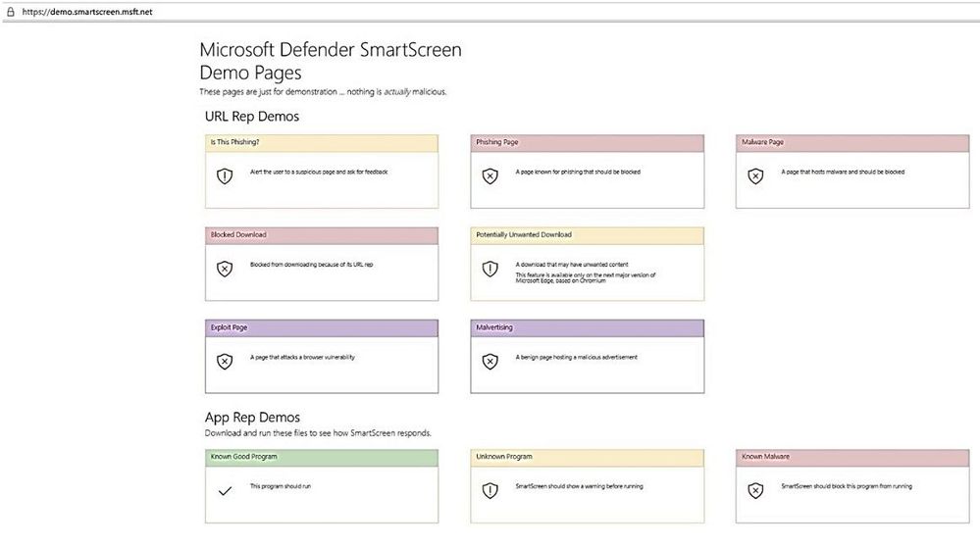
Task: Click 'A download that may have unwanted content'
Action: [x=572, y=264]
